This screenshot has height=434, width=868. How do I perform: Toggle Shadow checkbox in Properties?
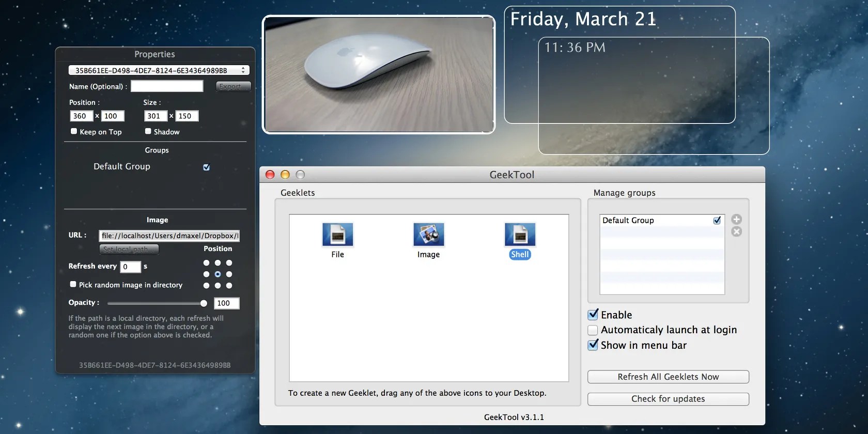[x=148, y=131]
